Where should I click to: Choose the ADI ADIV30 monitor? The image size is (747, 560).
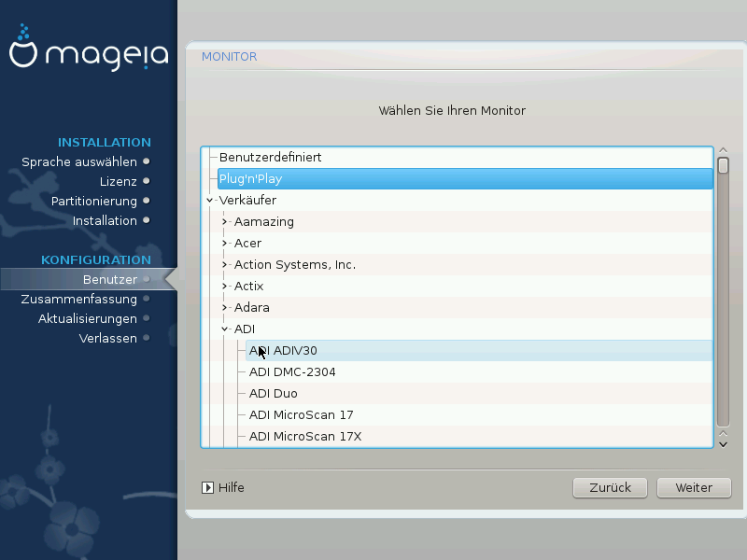click(x=479, y=351)
